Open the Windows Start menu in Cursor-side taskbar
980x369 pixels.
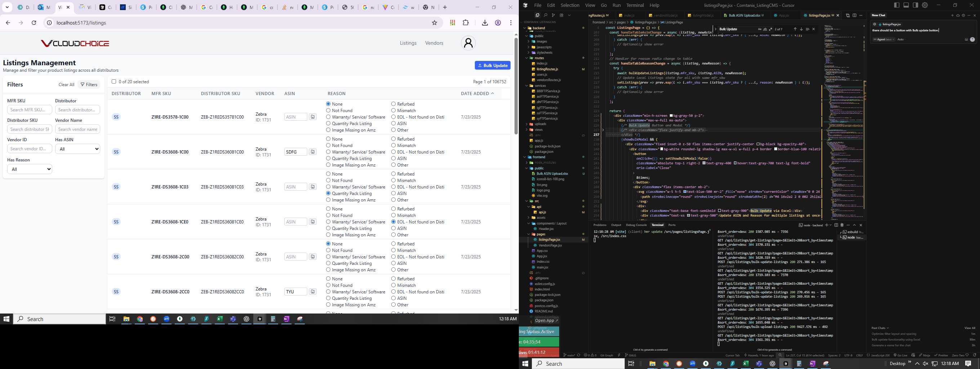pos(525,363)
